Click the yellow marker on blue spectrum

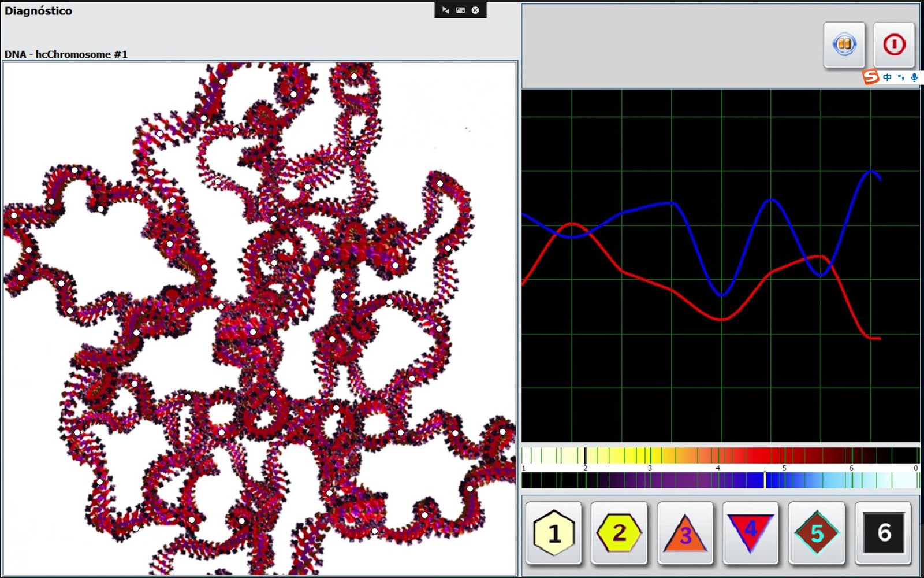tap(765, 480)
